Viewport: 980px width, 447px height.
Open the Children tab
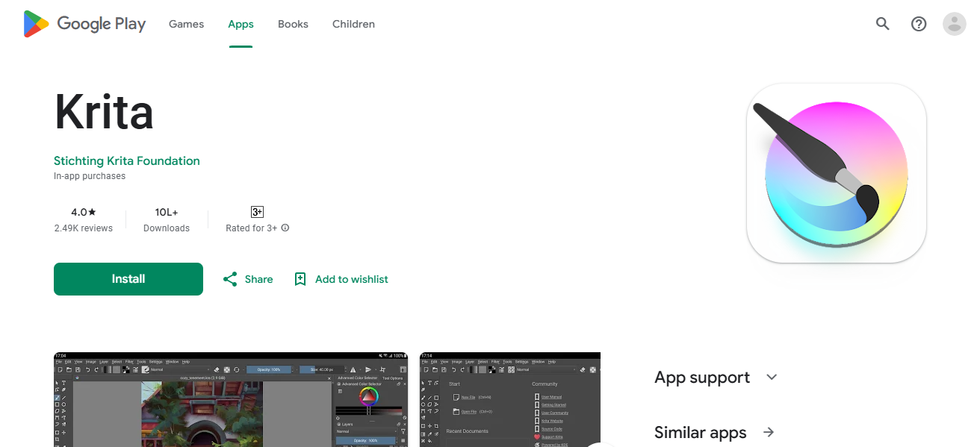(x=353, y=24)
